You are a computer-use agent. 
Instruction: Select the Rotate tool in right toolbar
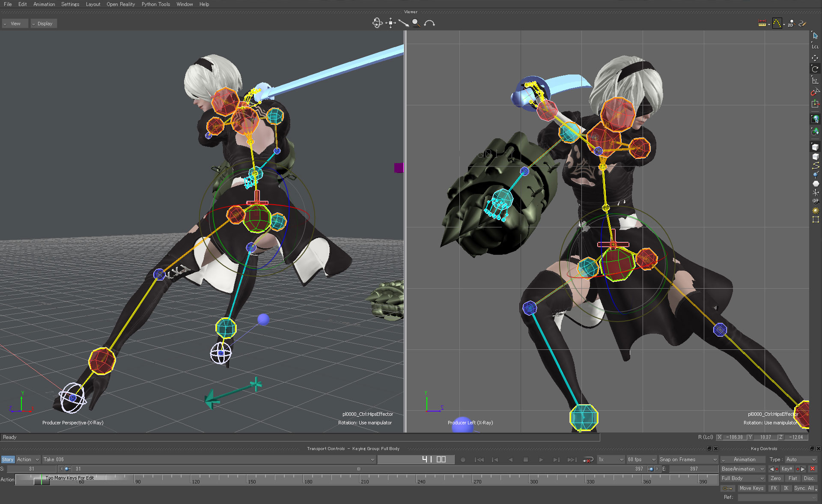[815, 69]
